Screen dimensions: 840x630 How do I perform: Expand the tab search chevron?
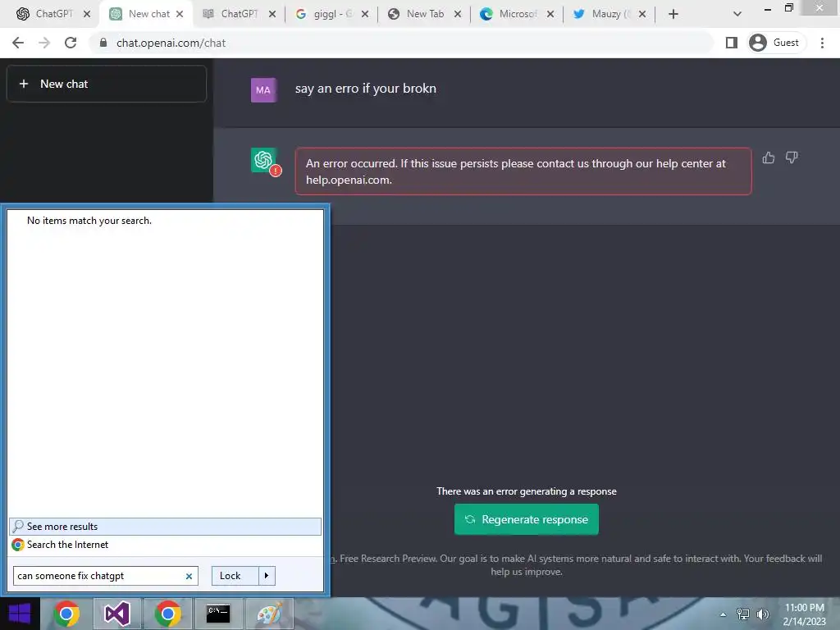(737, 15)
